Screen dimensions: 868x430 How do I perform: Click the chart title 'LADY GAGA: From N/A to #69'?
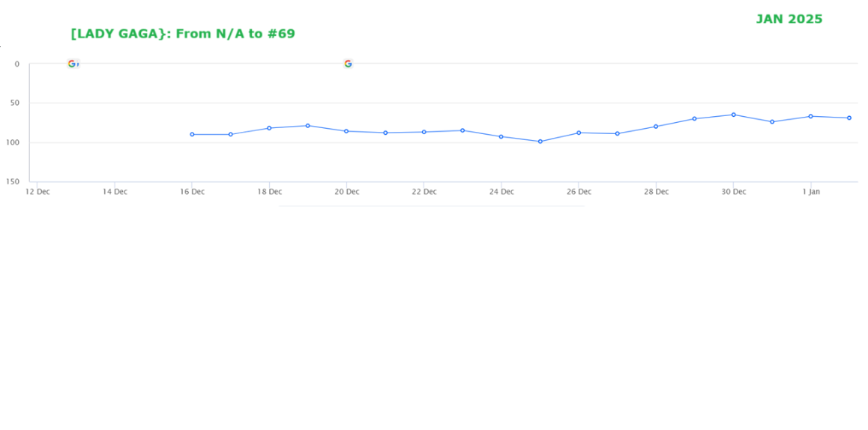[183, 34]
